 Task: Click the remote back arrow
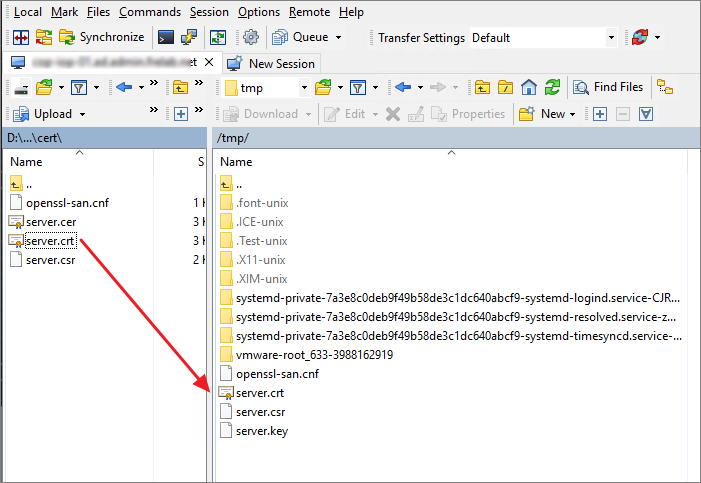tap(403, 87)
